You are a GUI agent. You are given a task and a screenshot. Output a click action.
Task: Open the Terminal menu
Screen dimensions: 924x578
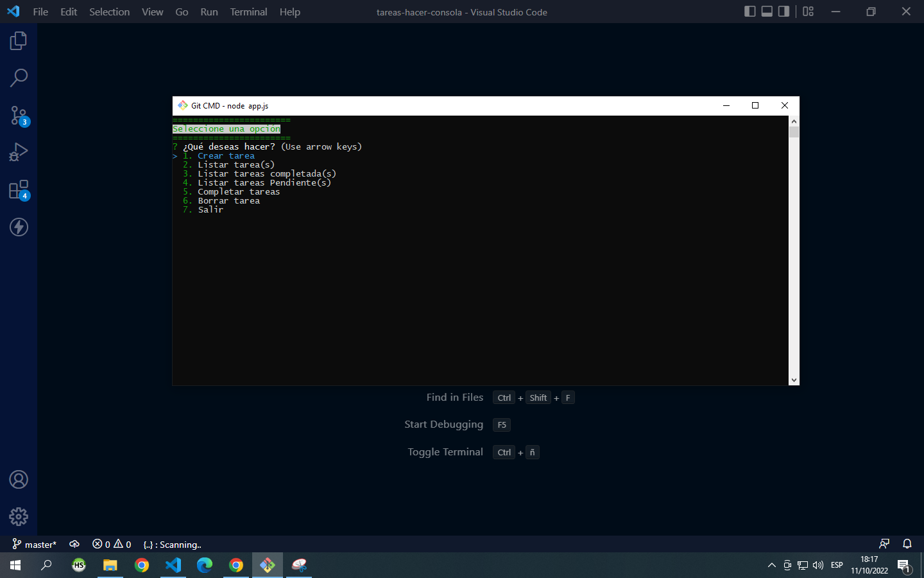coord(248,12)
